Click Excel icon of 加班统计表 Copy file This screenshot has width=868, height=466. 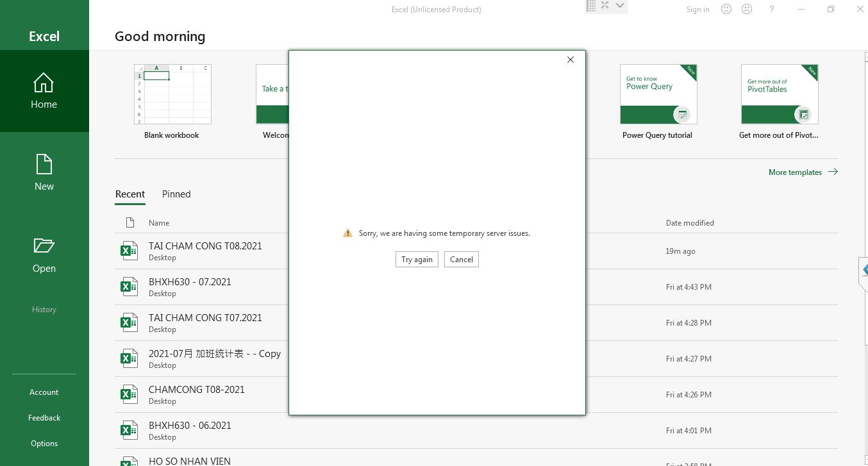tap(129, 358)
